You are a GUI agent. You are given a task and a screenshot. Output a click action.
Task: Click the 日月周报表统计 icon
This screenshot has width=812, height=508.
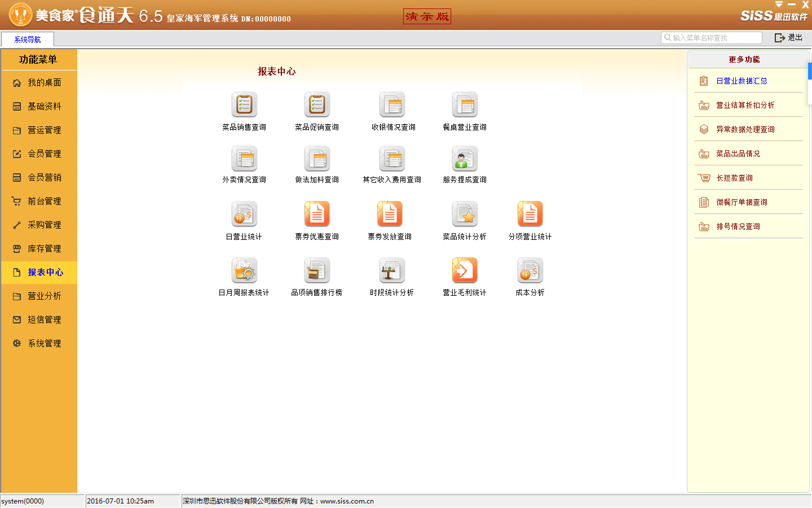(x=244, y=271)
